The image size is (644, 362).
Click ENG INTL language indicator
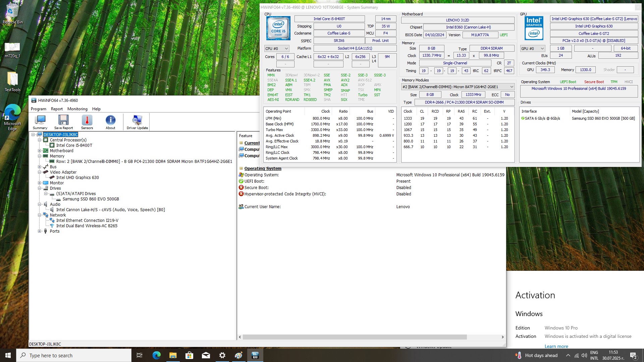(x=594, y=355)
